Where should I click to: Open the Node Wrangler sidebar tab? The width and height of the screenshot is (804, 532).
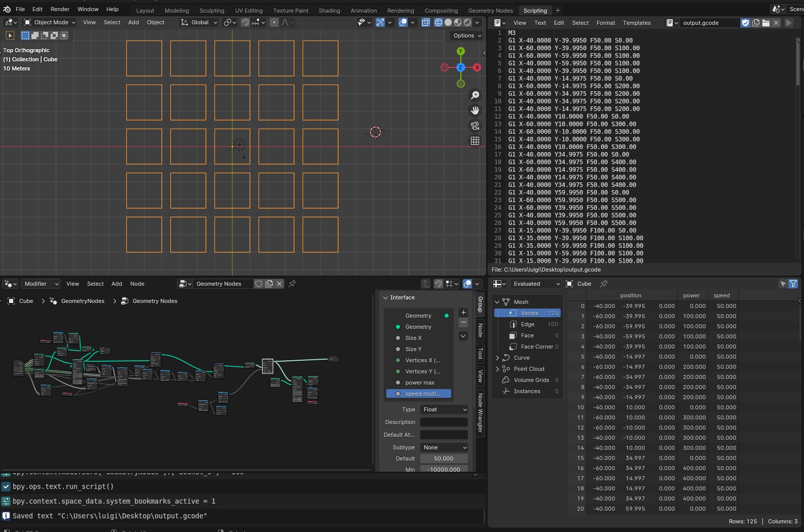coord(480,412)
